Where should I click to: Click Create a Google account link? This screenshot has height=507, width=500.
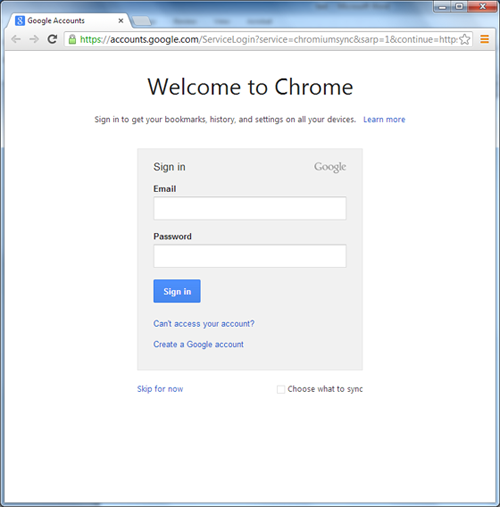(x=198, y=344)
